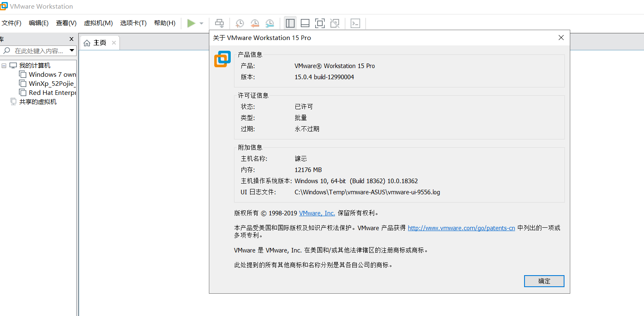This screenshot has width=644, height=316.
Task: Click the Unity mode toolbar icon
Action: [x=335, y=23]
